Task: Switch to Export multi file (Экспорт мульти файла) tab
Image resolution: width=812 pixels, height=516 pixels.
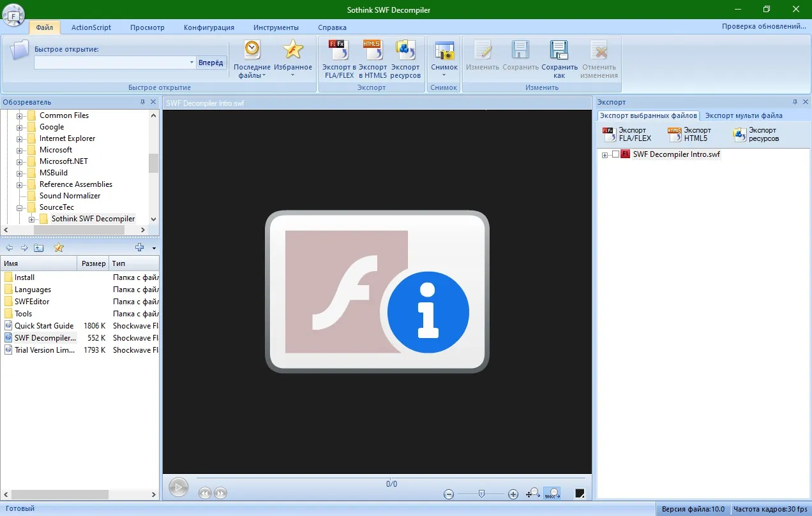Action: tap(744, 115)
